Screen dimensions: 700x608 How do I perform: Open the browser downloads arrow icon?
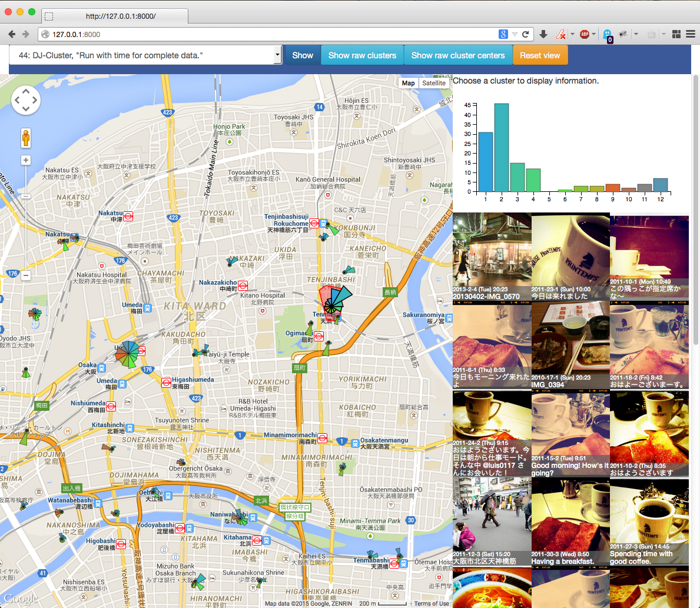[x=543, y=34]
